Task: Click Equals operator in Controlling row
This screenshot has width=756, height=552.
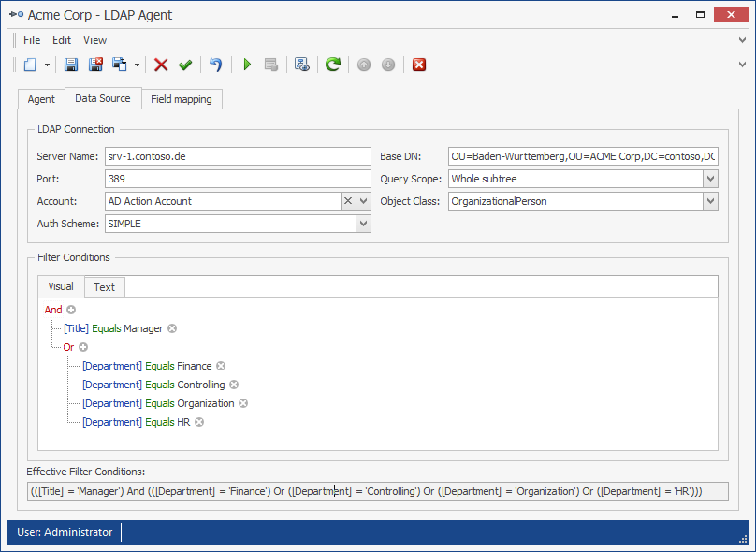Action: (x=160, y=385)
